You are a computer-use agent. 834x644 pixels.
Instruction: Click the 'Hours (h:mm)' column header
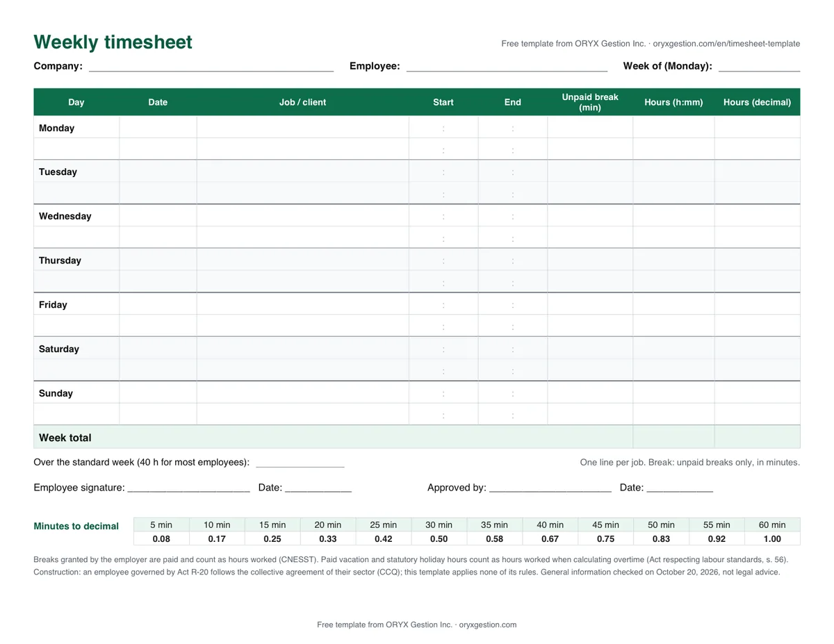coord(673,102)
